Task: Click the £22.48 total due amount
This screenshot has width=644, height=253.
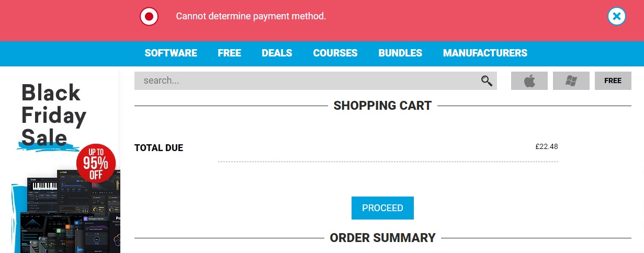Action: point(546,146)
